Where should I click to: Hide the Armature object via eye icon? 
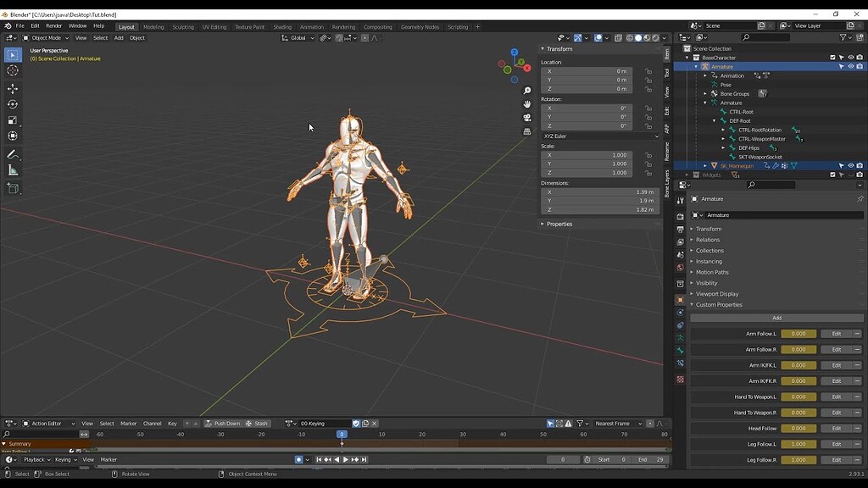tap(850, 67)
